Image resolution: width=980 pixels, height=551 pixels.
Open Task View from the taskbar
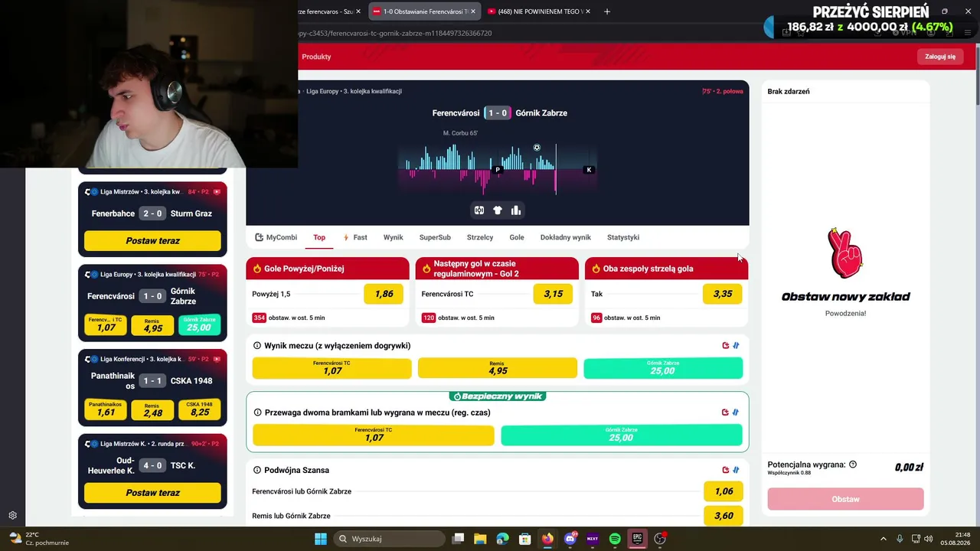pyautogui.click(x=458, y=539)
